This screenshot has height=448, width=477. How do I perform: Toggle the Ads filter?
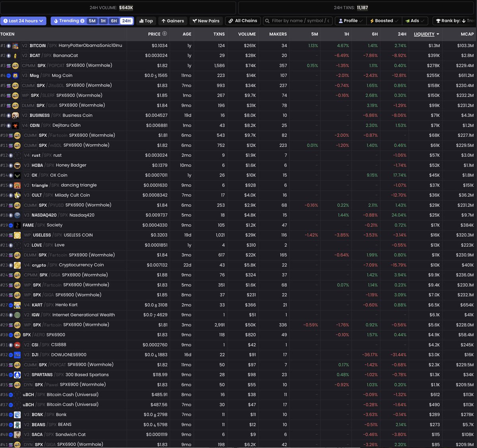pos(415,21)
